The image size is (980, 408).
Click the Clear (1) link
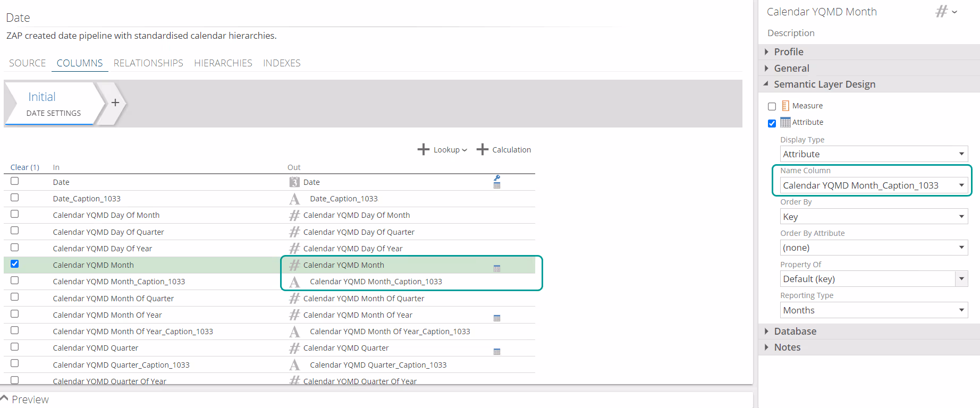click(x=25, y=167)
